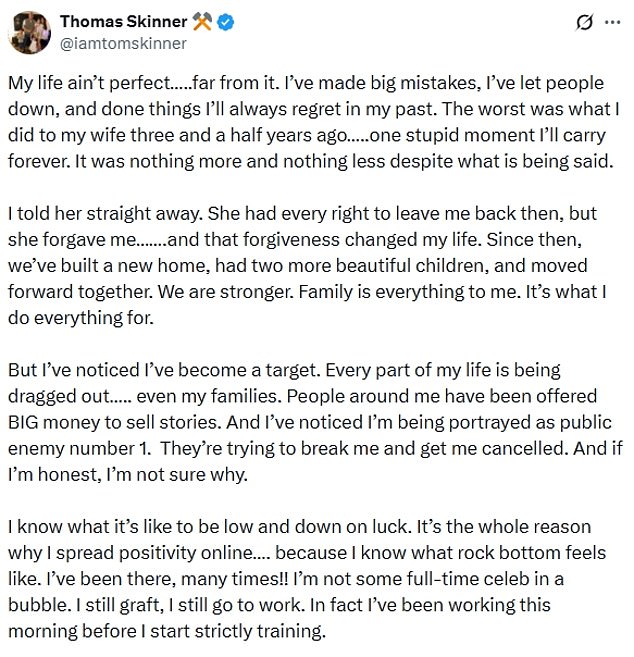
Task: Open the @iamtomskinner handle link
Action: [x=123, y=44]
